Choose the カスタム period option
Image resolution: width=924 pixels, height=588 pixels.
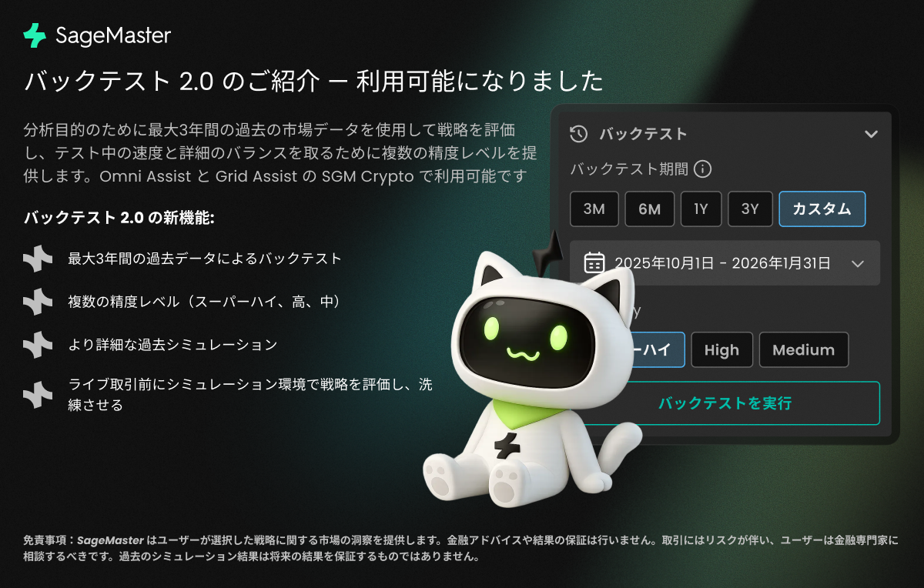[822, 209]
